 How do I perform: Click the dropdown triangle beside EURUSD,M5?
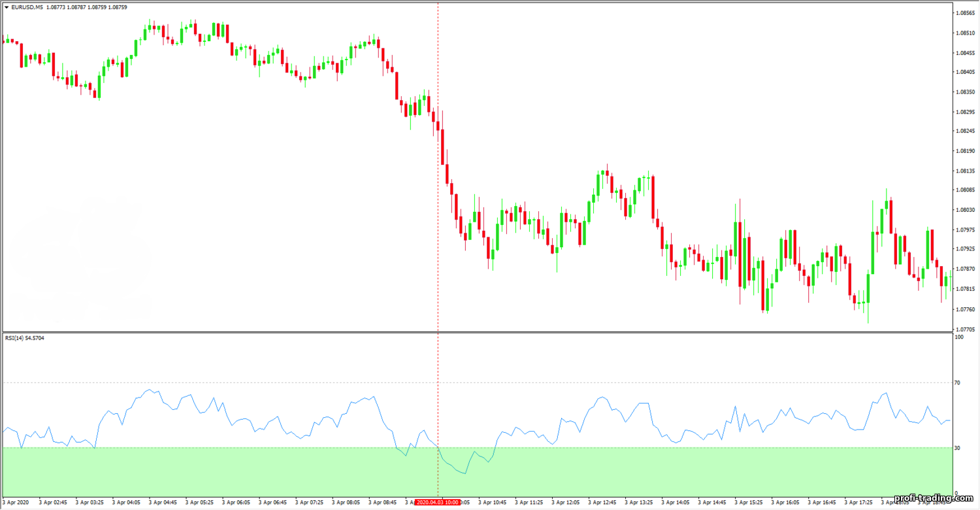(7, 7)
